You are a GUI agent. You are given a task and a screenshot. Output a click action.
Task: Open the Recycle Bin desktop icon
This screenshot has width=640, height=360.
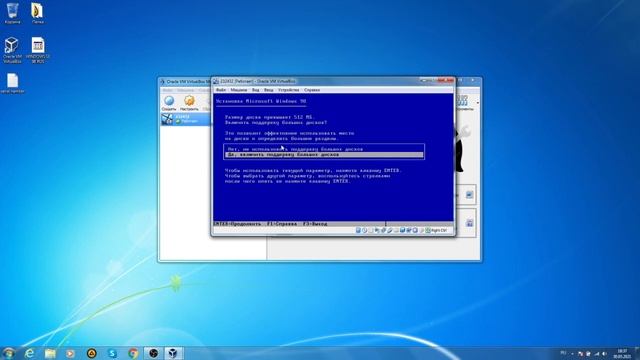13,12
